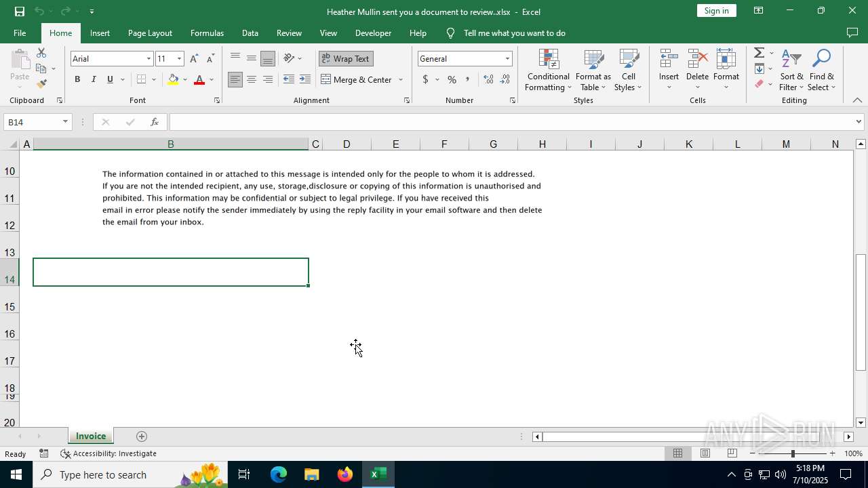Open Orientation text rotation icon
868x488 pixels.
(x=289, y=58)
